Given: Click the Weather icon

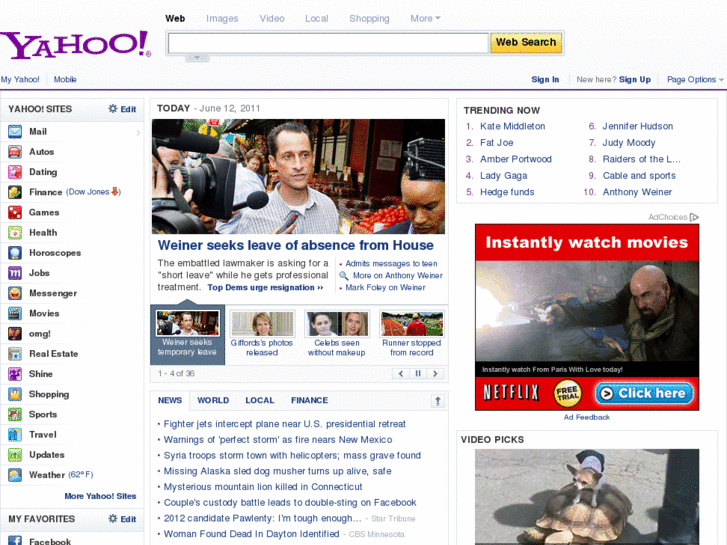Looking at the screenshot, I should (x=15, y=474).
